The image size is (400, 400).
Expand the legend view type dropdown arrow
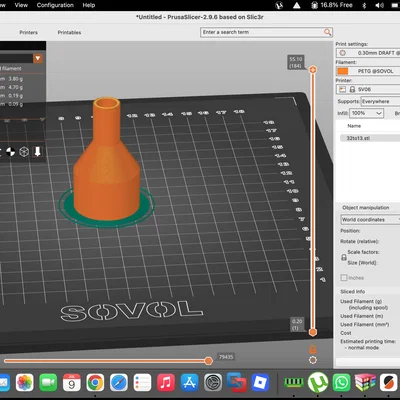[x=38, y=58]
